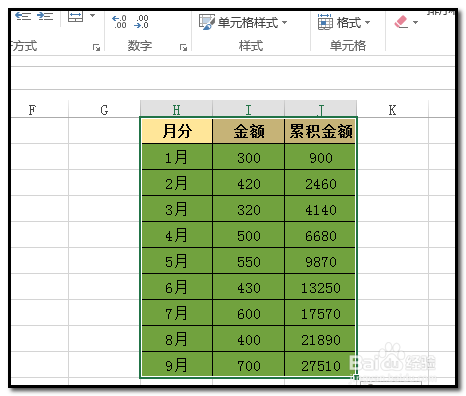Image resolution: width=466 pixels, height=396 pixels.
Task: Click the Increase Indent icon
Action: point(45,16)
